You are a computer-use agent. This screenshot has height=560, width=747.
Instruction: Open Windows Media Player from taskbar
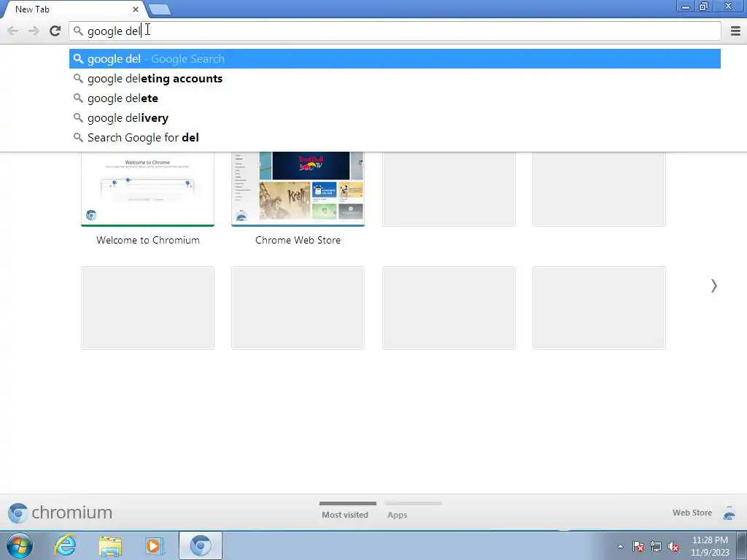(155, 545)
